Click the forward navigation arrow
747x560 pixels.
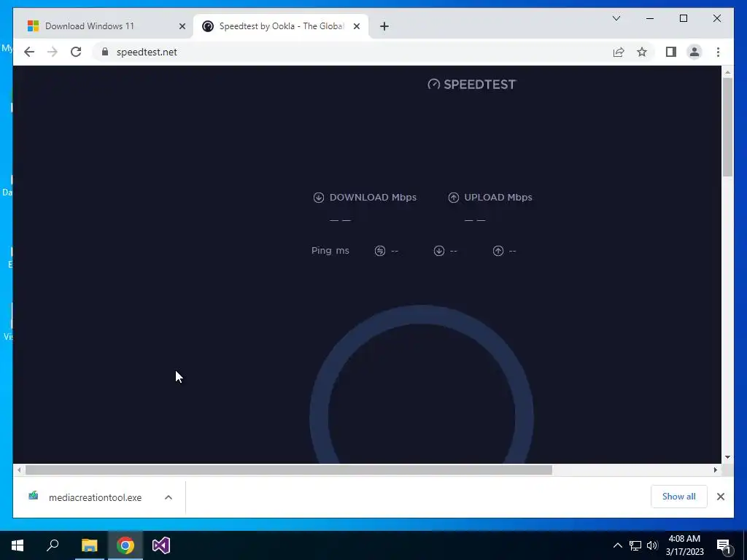click(x=53, y=52)
